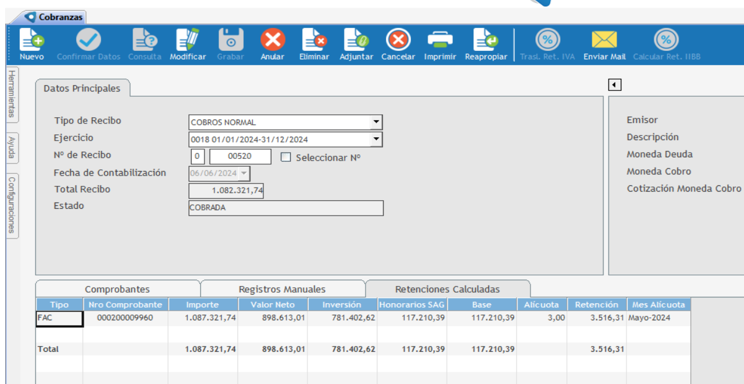The height and width of the screenshot is (384, 744).
Task: Open the Herramientas side tab
Action: (x=12, y=94)
